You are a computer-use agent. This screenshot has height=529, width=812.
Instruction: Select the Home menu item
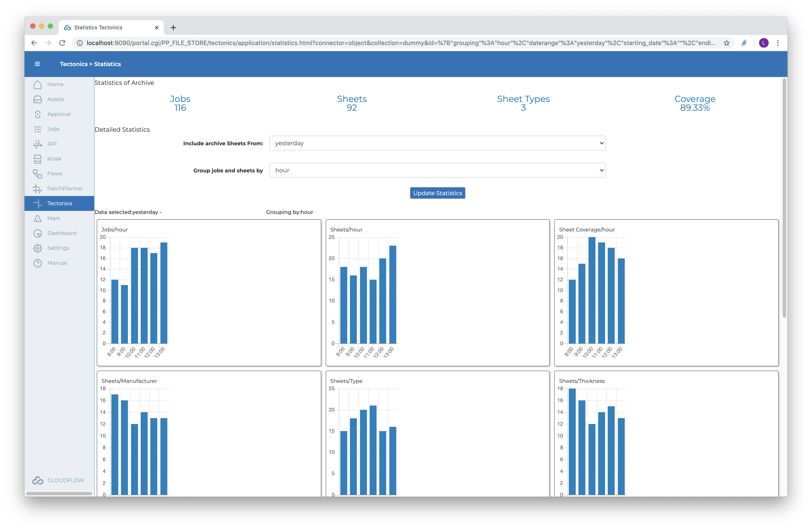[x=55, y=84]
